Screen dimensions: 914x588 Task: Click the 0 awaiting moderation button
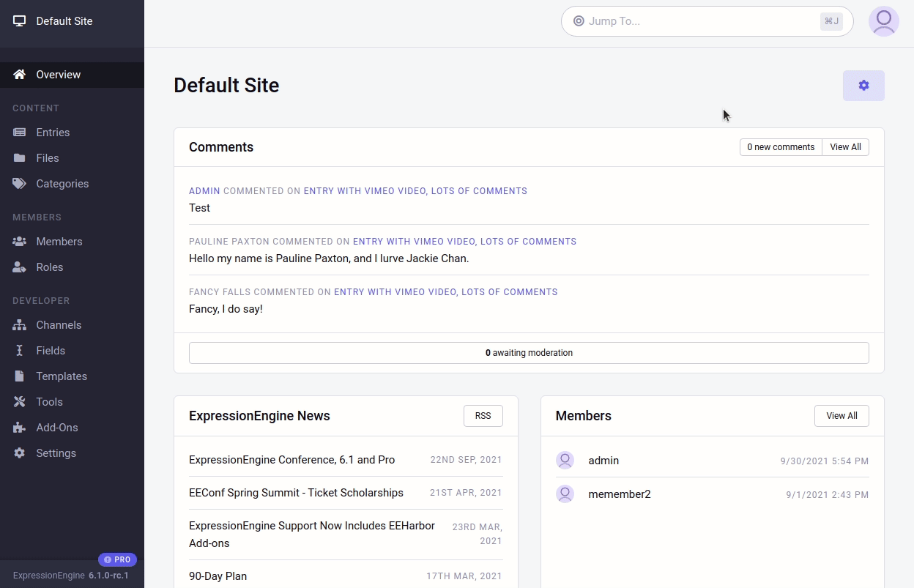pos(529,353)
